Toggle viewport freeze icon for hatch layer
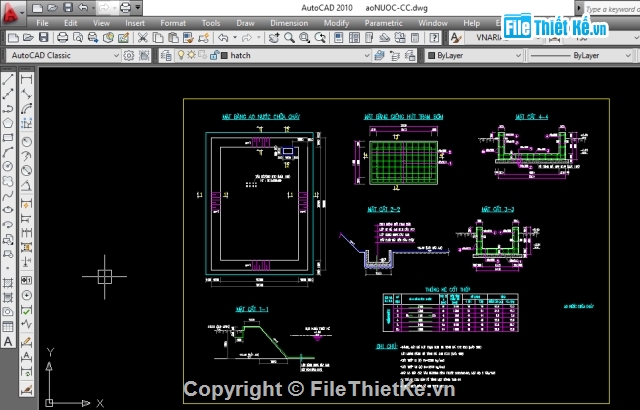640x410 pixels. (x=202, y=55)
